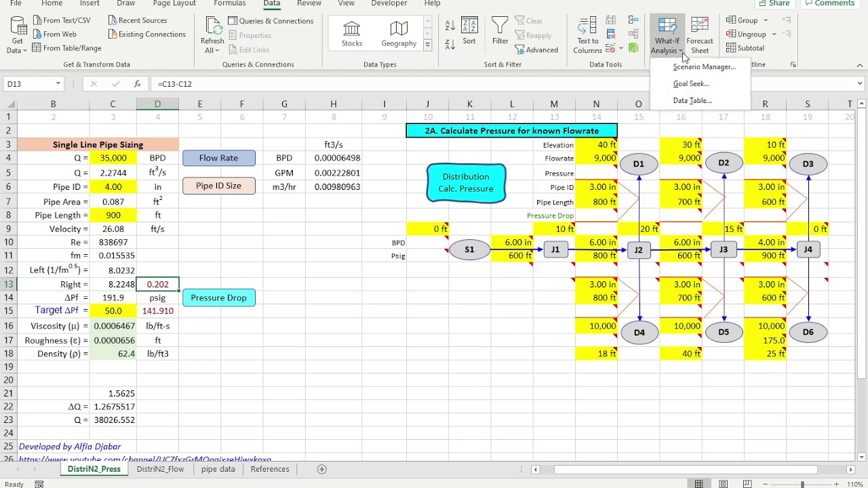Image resolution: width=868 pixels, height=488 pixels.
Task: Choose Data Table from the menu
Action: [692, 100]
